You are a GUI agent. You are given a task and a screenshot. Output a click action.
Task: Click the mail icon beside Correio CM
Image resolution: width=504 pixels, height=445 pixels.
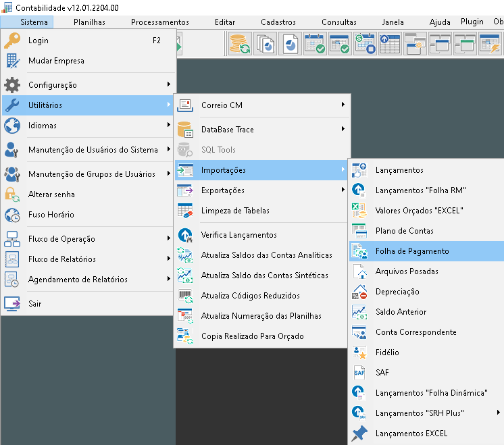[186, 105]
